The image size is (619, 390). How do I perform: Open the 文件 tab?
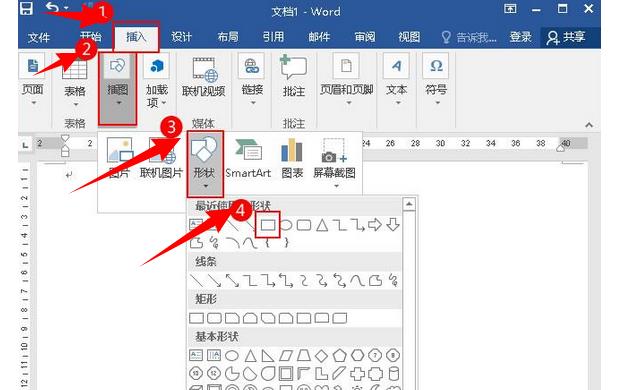tap(39, 38)
